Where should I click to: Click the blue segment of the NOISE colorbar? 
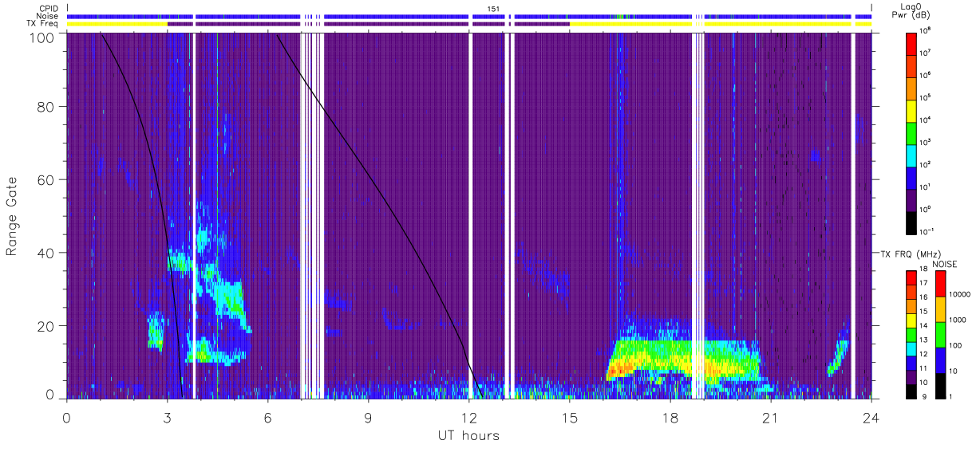[939, 360]
